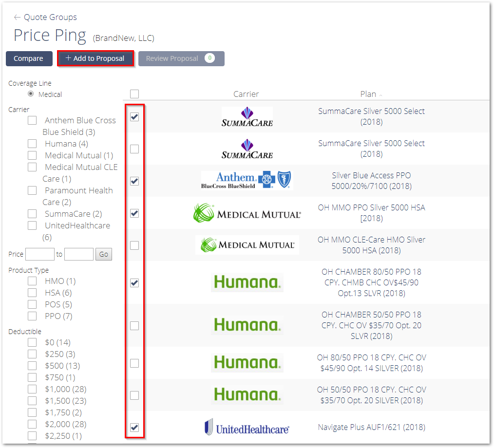Filter deductible by $1,500 (23)
Image resolution: width=494 pixels, height=448 pixels.
click(x=32, y=401)
